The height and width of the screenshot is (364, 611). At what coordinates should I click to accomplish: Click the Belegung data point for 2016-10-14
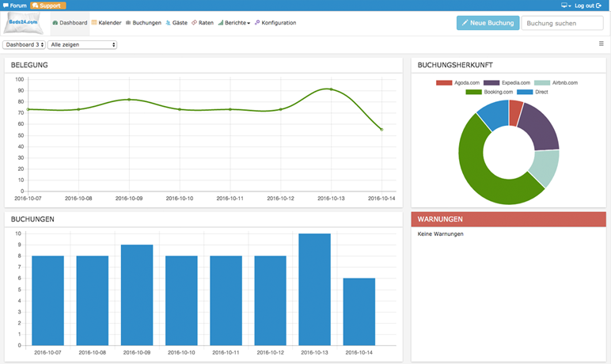(x=381, y=130)
